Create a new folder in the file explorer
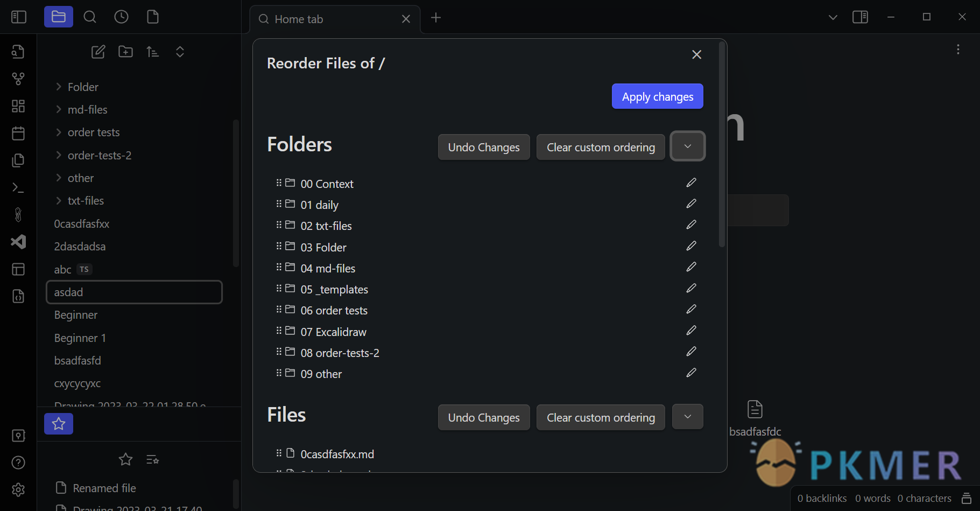Screen dimensions: 980x511 click(x=125, y=52)
